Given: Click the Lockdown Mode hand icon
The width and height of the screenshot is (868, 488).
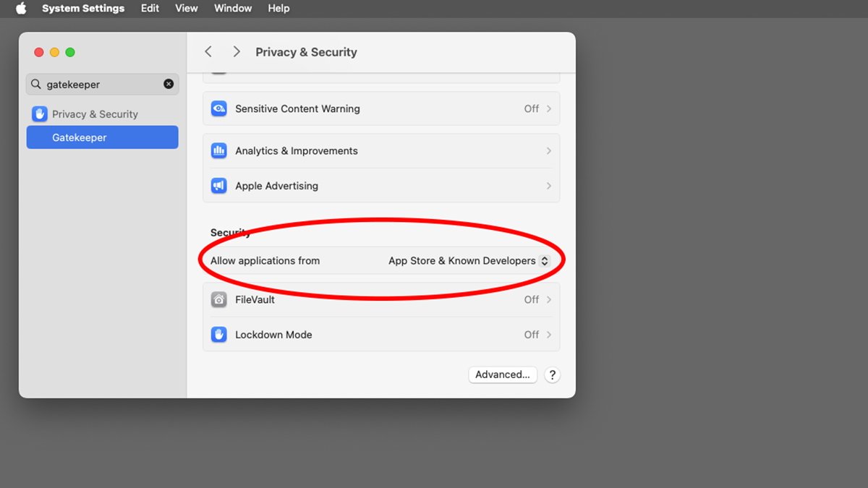Looking at the screenshot, I should point(218,335).
